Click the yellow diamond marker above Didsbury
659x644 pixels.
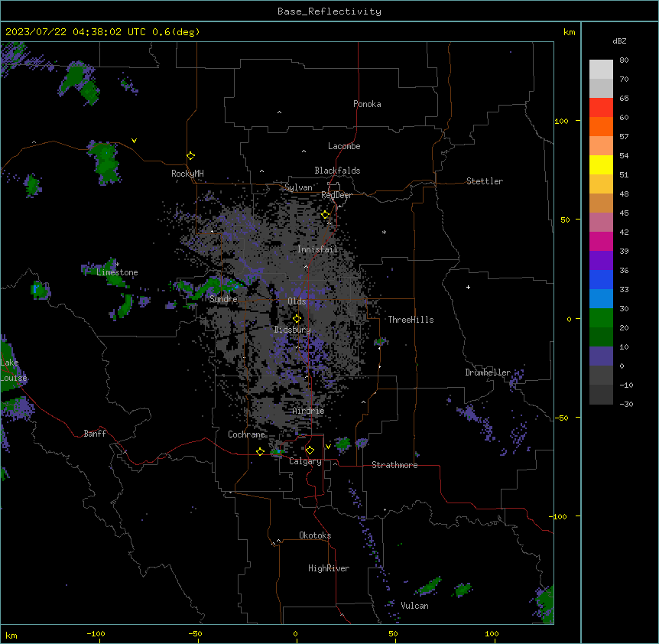click(x=297, y=319)
